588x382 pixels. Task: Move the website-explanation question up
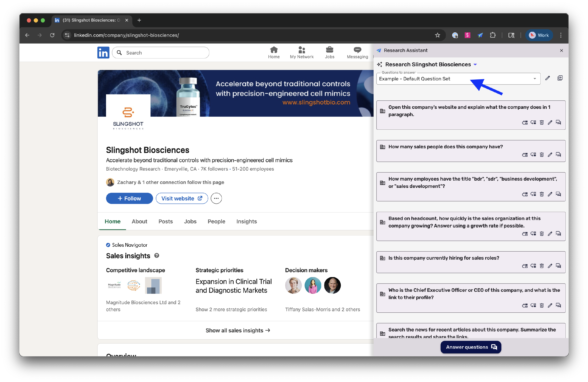pyautogui.click(x=525, y=123)
